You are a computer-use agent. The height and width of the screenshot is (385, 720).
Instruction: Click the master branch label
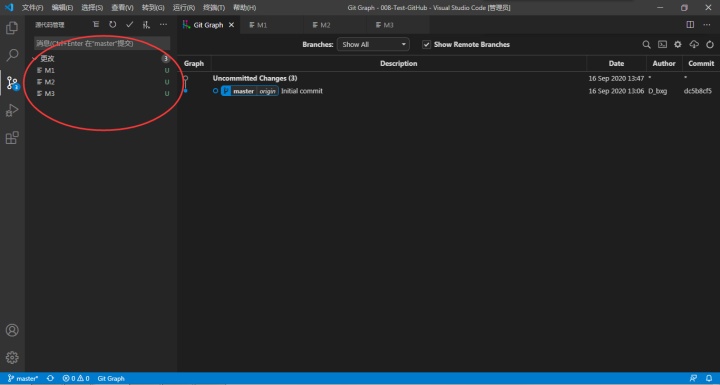[x=243, y=91]
